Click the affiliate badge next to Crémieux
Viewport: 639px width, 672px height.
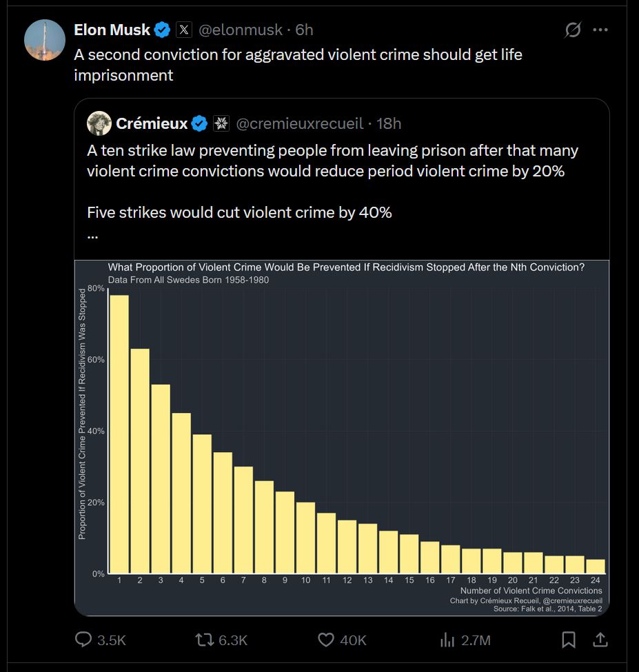tap(221, 123)
